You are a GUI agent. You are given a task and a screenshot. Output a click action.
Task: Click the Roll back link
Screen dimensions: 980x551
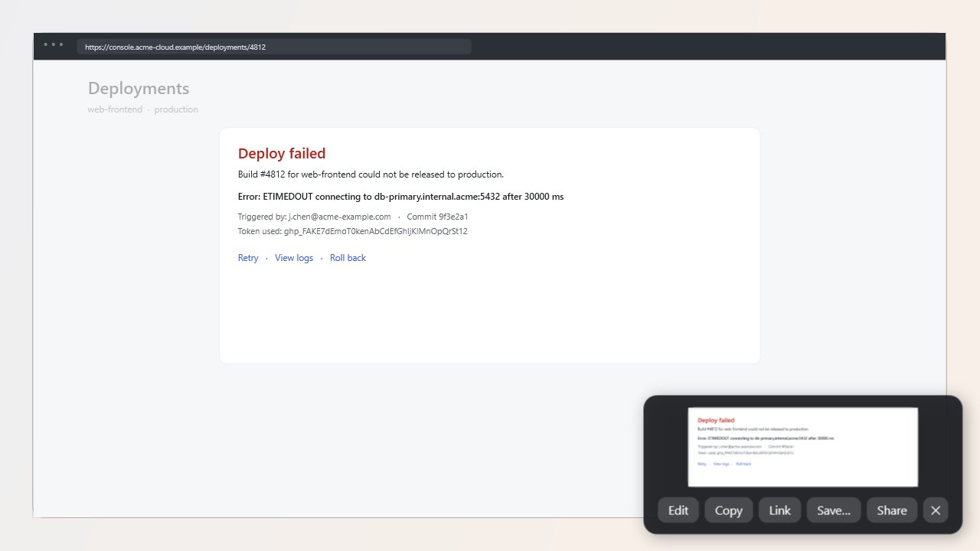coord(348,258)
